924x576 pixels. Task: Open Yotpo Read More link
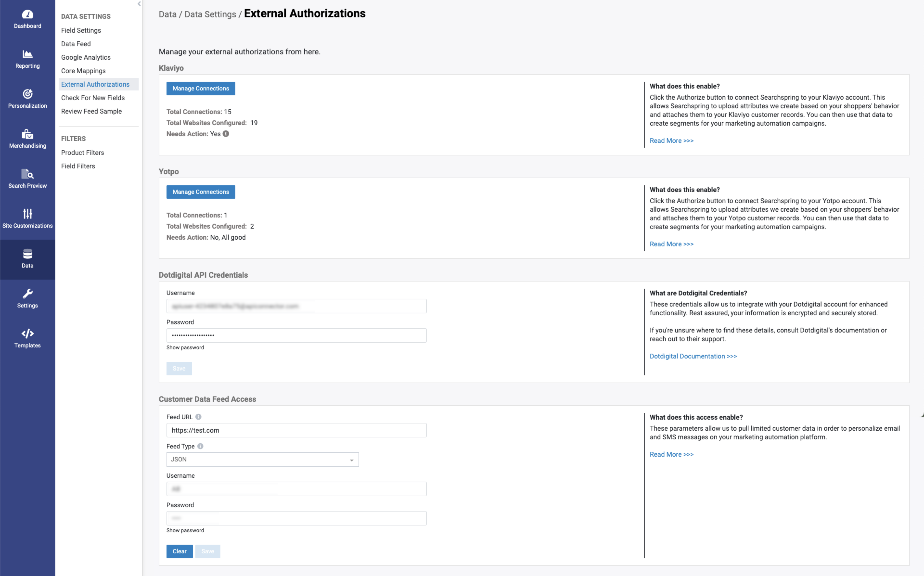[672, 244]
